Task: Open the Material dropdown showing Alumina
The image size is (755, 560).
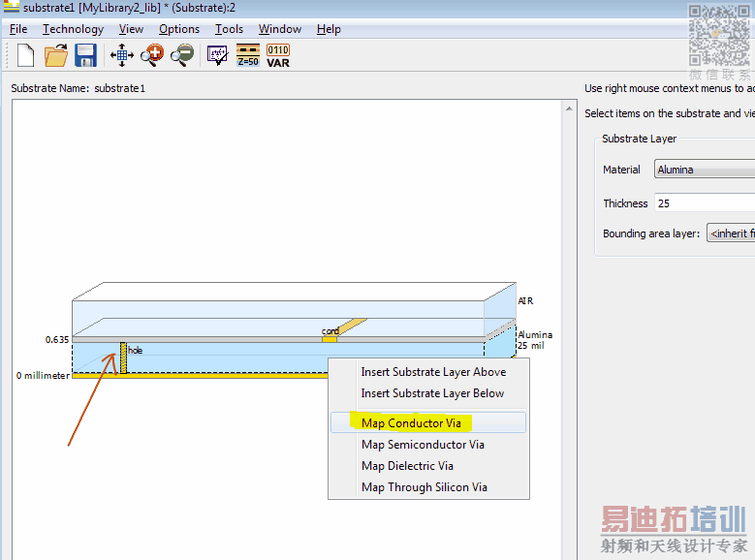Action: pyautogui.click(x=705, y=170)
